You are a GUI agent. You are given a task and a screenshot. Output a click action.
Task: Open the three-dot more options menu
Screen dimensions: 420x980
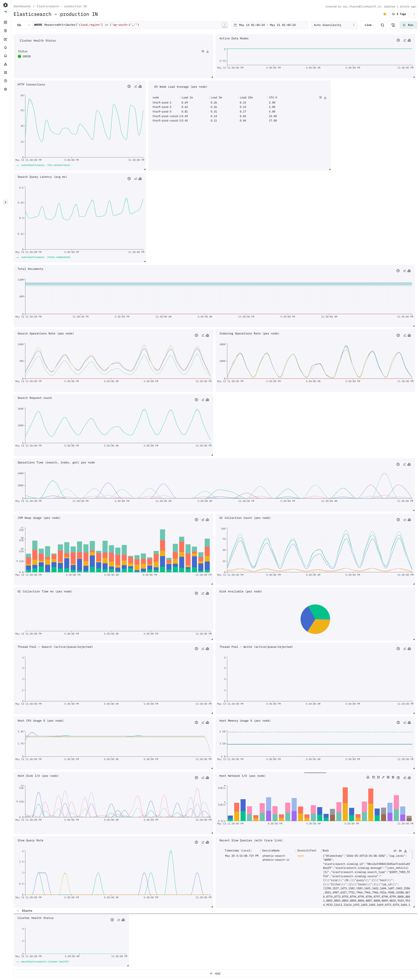(414, 14)
